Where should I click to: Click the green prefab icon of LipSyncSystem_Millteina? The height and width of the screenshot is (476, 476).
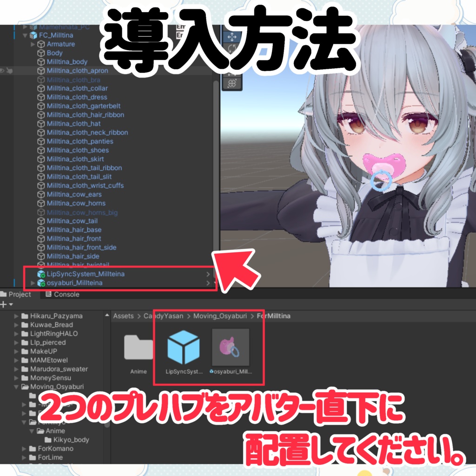point(41,274)
